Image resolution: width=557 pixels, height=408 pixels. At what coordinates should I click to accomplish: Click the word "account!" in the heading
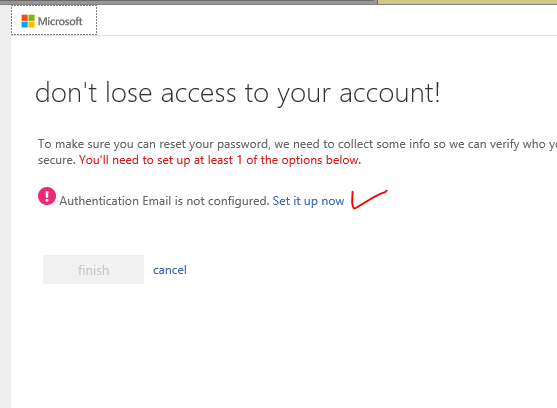pos(390,93)
